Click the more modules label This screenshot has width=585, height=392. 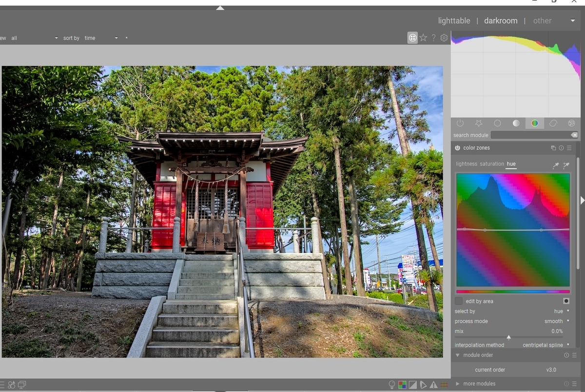[479, 384]
